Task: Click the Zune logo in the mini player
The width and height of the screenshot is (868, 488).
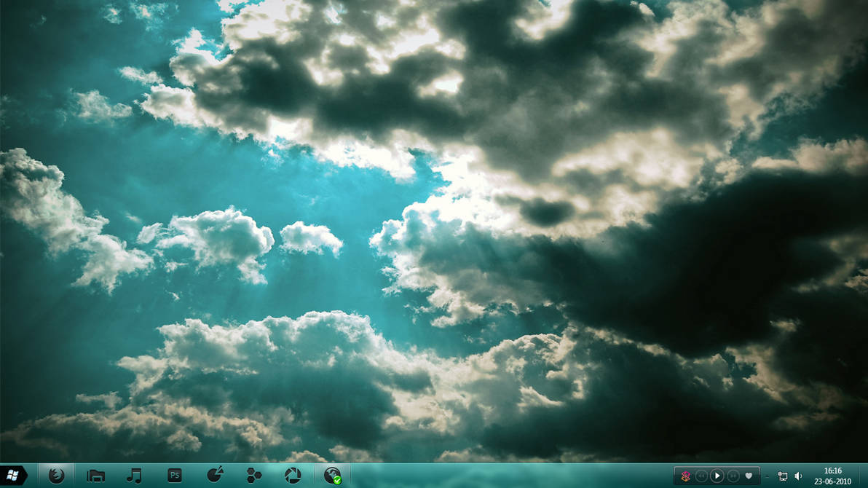Action: (685, 476)
